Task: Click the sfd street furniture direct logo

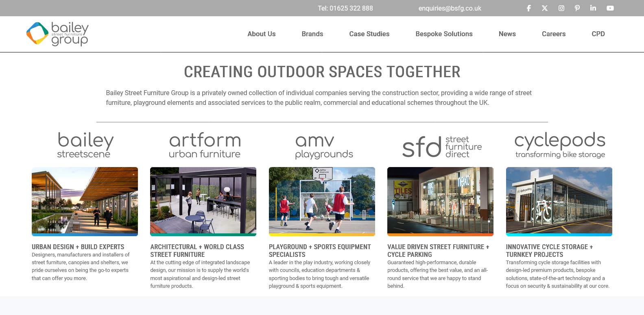Action: [x=442, y=146]
